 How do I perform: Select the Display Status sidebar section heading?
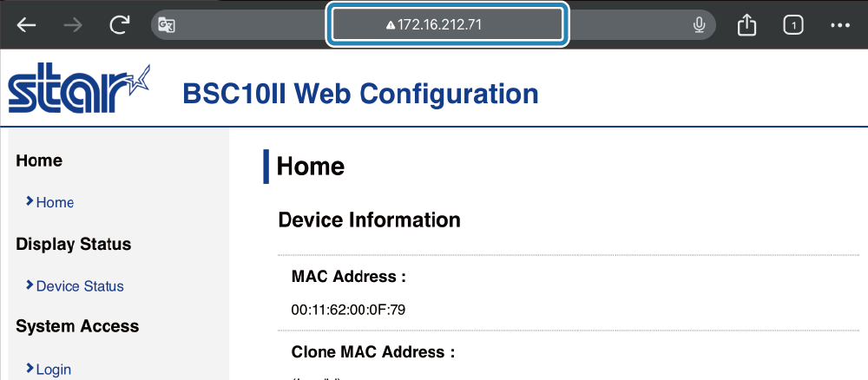pos(74,244)
